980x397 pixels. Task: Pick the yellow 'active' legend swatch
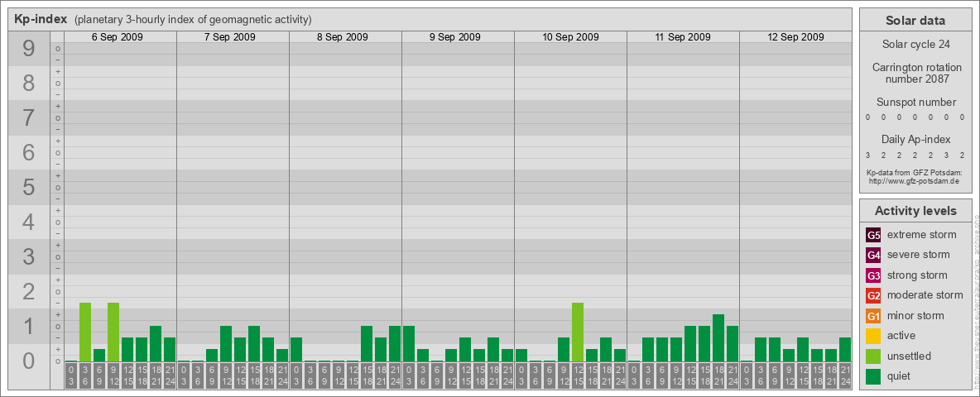(873, 336)
